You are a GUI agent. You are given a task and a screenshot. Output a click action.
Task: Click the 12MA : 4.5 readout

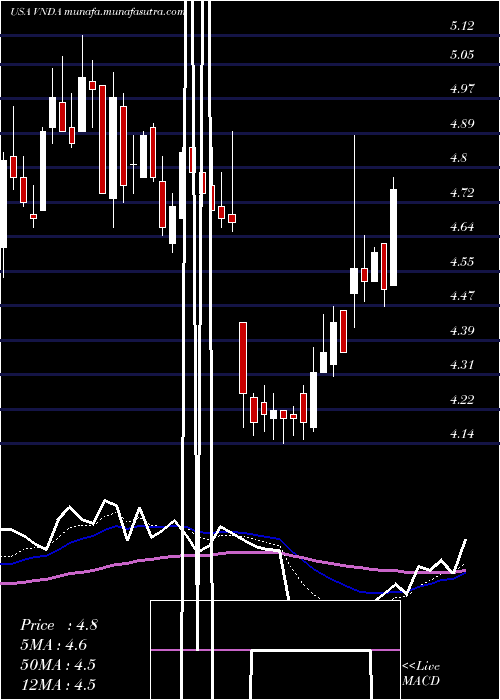58,684
